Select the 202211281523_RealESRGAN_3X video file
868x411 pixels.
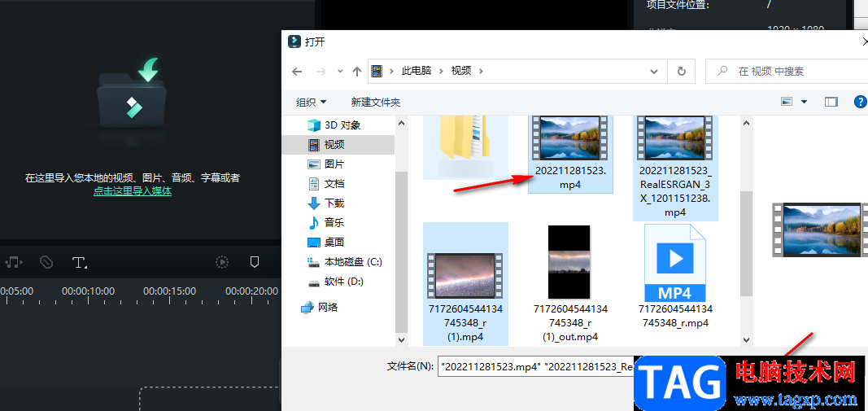675,168
